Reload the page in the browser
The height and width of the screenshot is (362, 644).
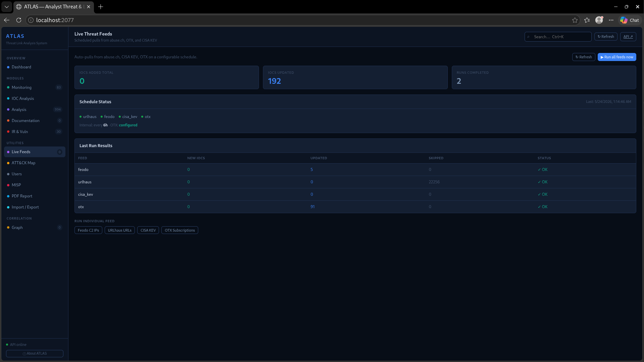[x=19, y=20]
